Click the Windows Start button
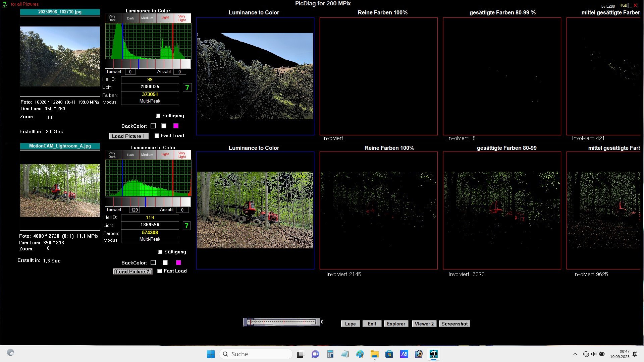This screenshot has height=362, width=644. pos(211,354)
